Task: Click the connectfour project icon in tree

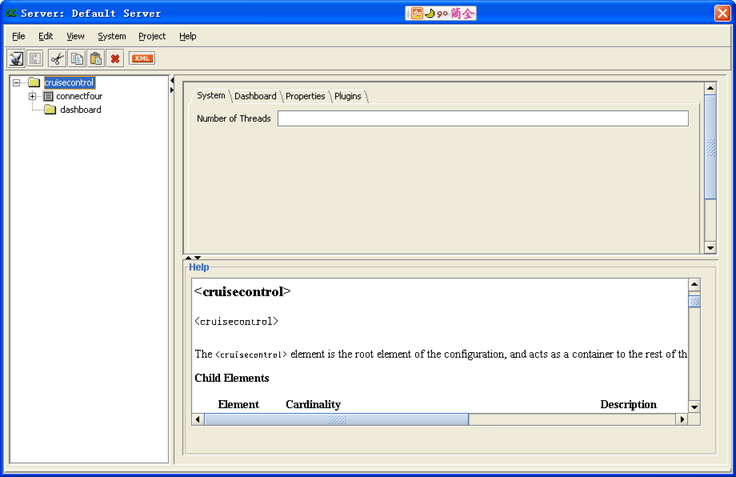Action: 48,96
